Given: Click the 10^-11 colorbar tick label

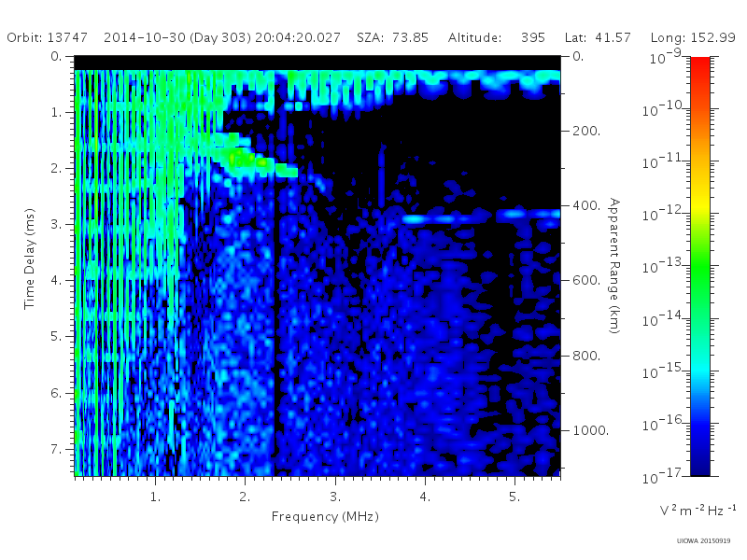Looking at the screenshot, I should pos(664,161).
